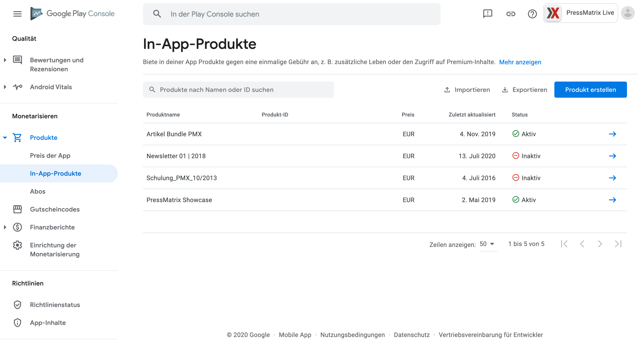Viewport: 644px width, 350px height.
Task: Open the user account avatar
Action: click(628, 13)
